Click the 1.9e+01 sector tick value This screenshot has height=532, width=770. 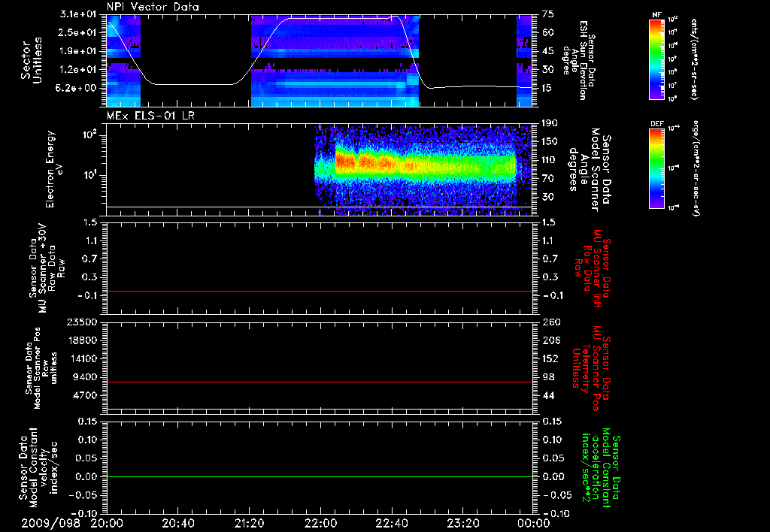click(x=78, y=51)
